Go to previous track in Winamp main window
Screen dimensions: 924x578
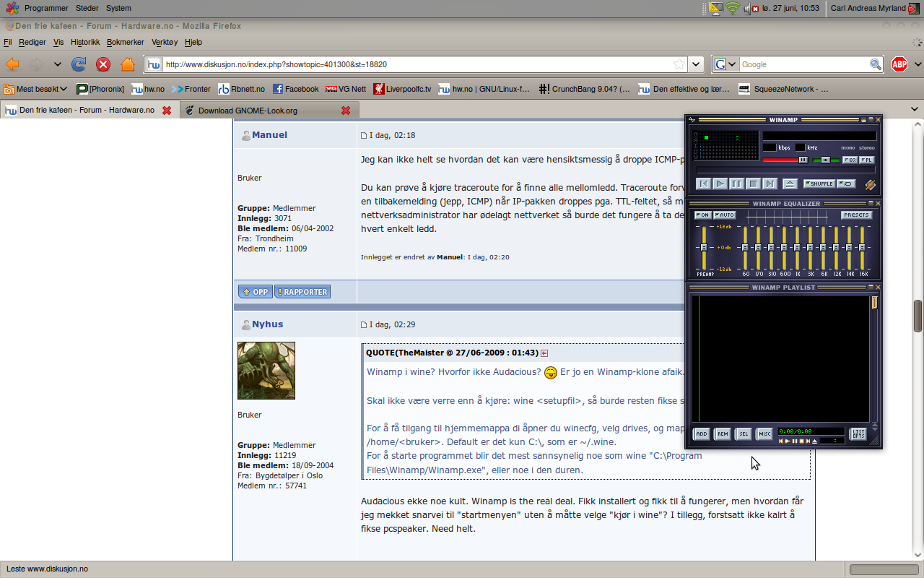(x=704, y=184)
